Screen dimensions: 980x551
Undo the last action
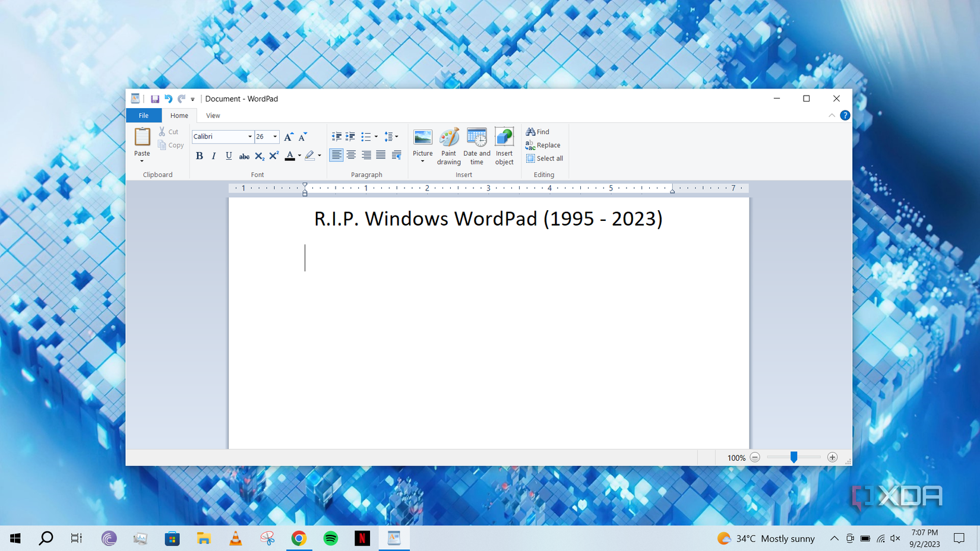pyautogui.click(x=168, y=99)
